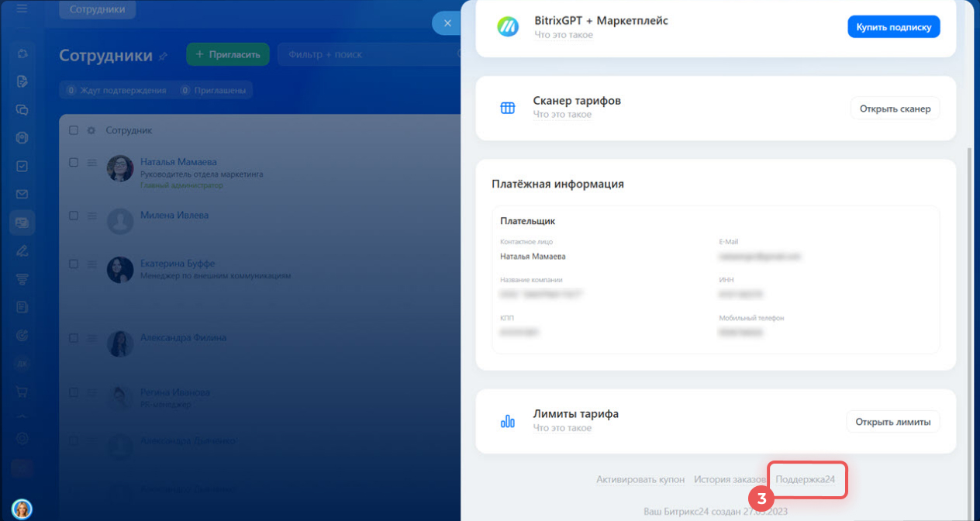Viewport: 980px width, 521px height.
Task: Open the chat messenger icon in sidebar
Action: tap(22, 110)
